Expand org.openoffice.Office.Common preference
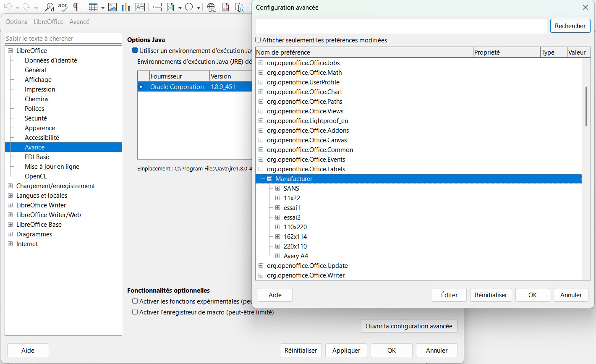Image resolution: width=596 pixels, height=364 pixels. 261,149
